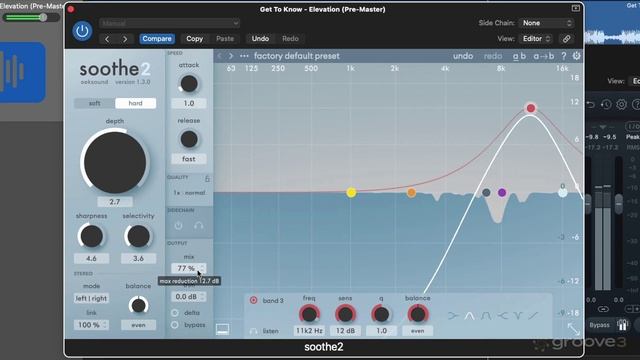Screen dimensions: 640x360
Task: Go to next preset with right arrow
Action: tap(125, 39)
